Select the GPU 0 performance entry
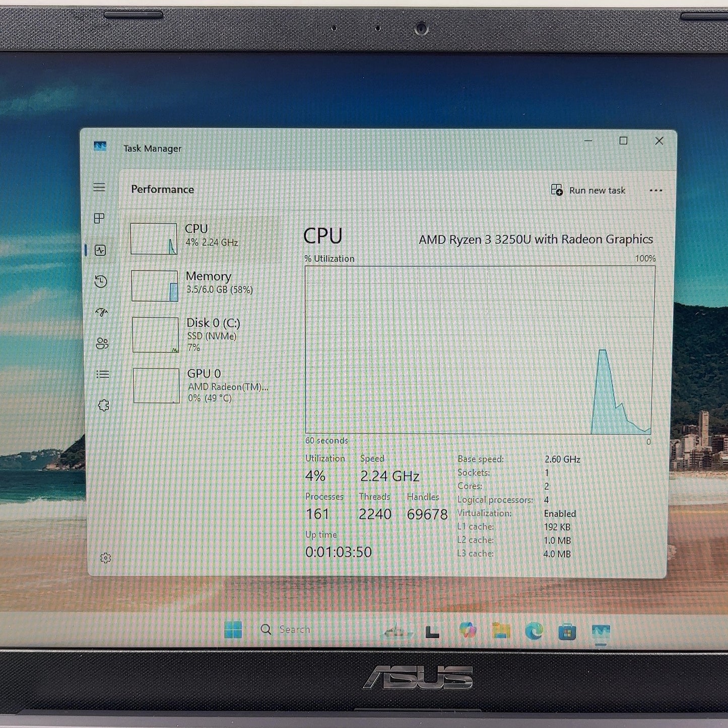Image resolution: width=728 pixels, height=728 pixels. tap(206, 385)
